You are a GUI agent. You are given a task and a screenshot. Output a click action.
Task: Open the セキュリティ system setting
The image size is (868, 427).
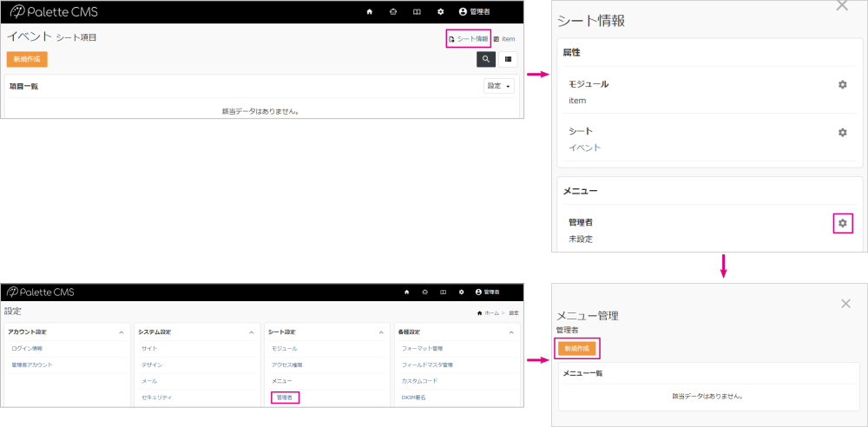click(x=156, y=397)
